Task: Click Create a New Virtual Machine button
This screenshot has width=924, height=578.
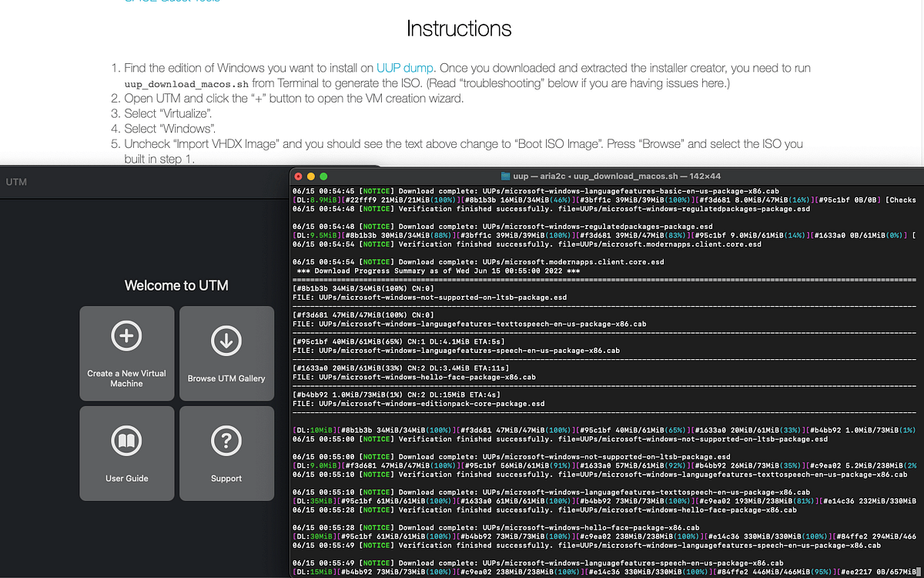Action: coord(126,353)
